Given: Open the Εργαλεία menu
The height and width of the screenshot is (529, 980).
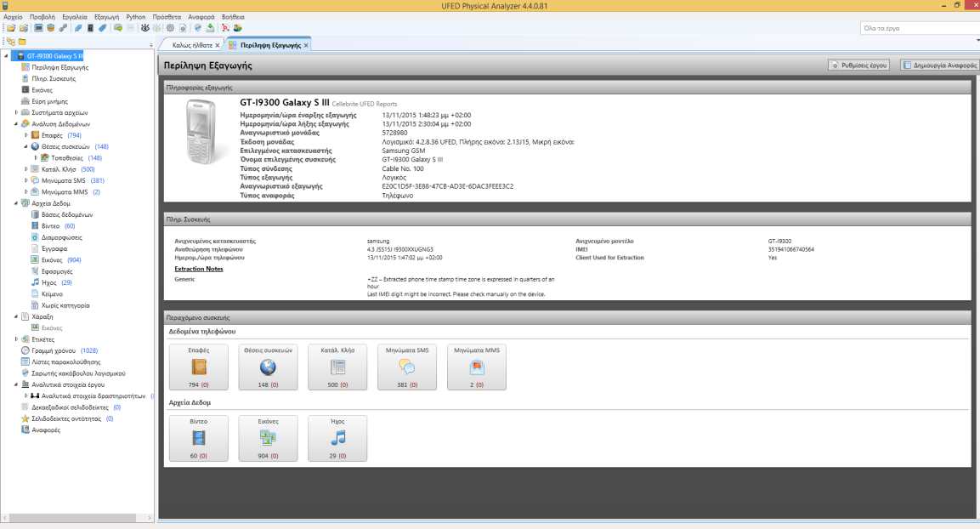Looking at the screenshot, I should point(75,17).
